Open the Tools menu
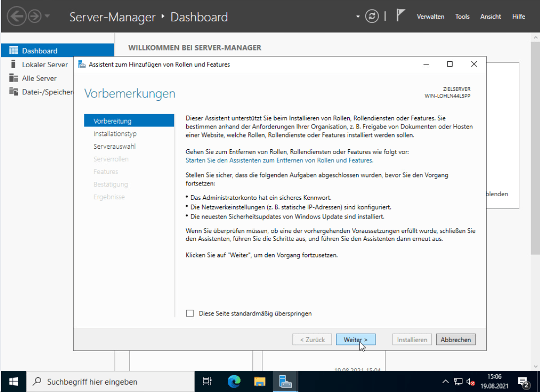Image resolution: width=540 pixels, height=392 pixels. pyautogui.click(x=462, y=16)
